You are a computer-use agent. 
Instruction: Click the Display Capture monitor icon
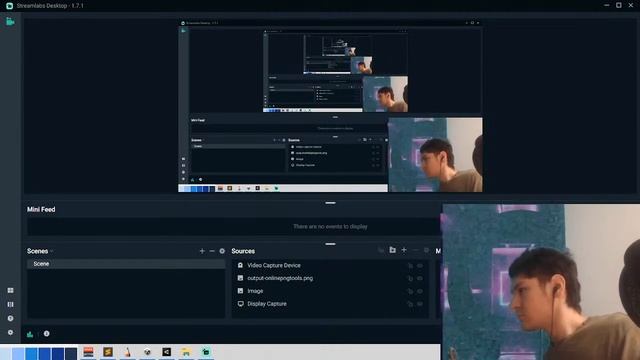click(240, 304)
